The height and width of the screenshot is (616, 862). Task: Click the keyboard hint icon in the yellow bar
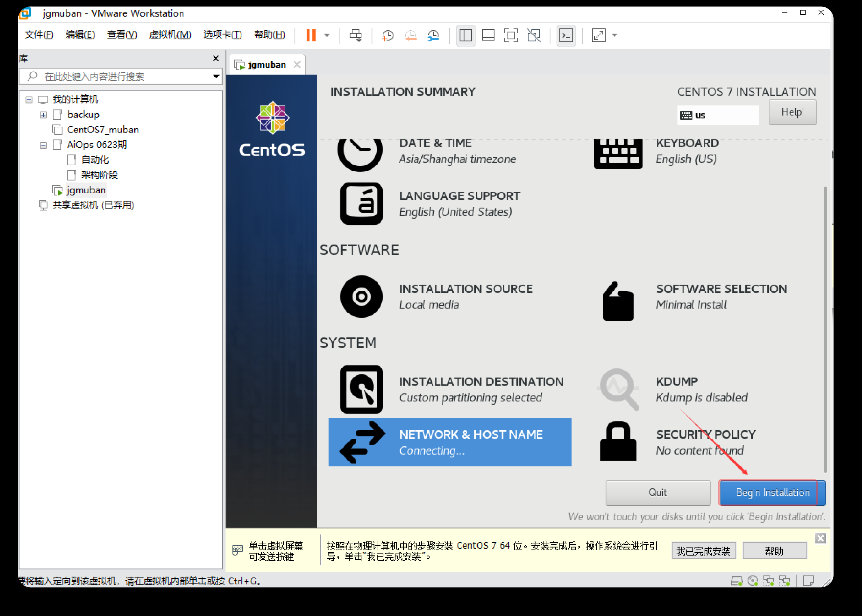(x=238, y=551)
